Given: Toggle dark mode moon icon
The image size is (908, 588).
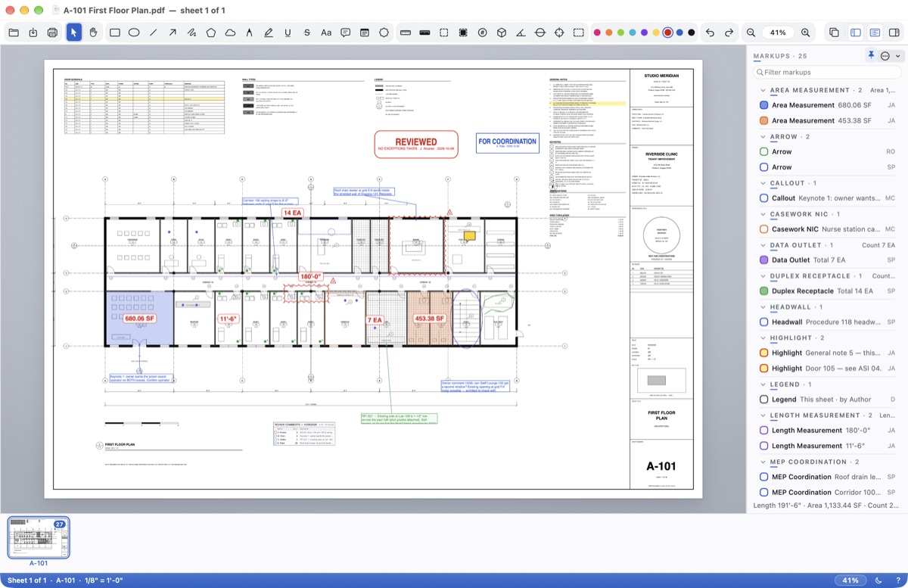Looking at the screenshot, I should tap(879, 580).
